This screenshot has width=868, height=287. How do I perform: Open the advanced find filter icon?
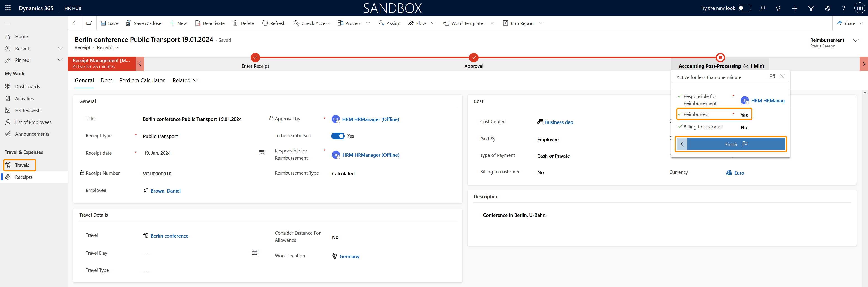(x=811, y=8)
